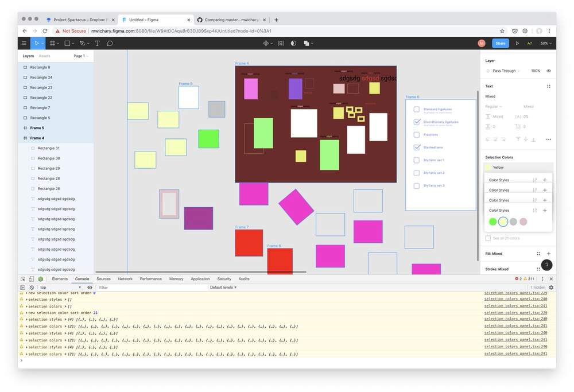
Task: Clear the DevTools console
Action: [31, 287]
